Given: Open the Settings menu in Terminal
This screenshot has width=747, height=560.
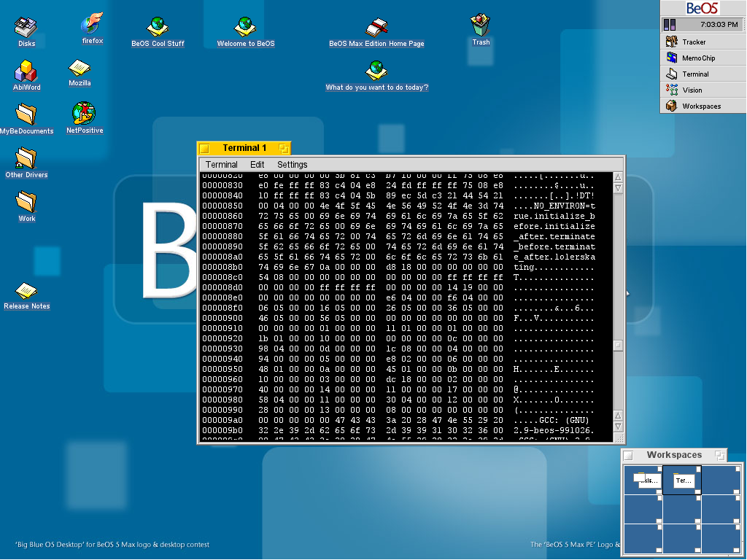Looking at the screenshot, I should (x=292, y=165).
